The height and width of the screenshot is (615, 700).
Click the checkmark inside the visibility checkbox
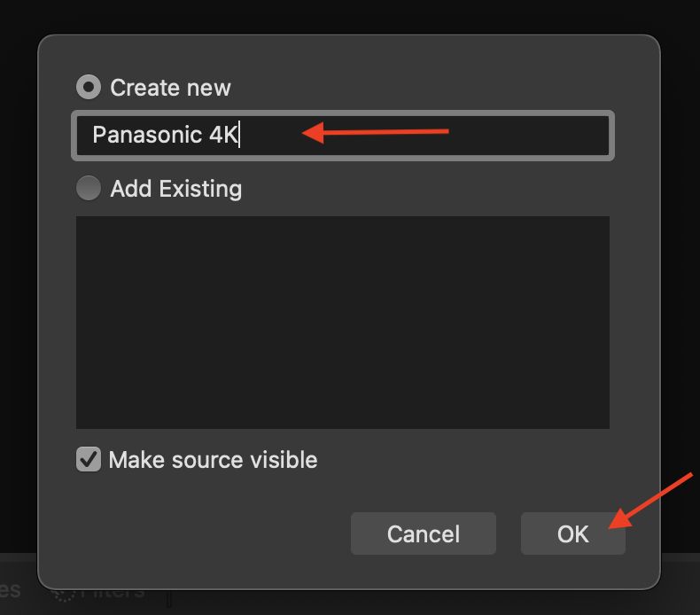(89, 460)
